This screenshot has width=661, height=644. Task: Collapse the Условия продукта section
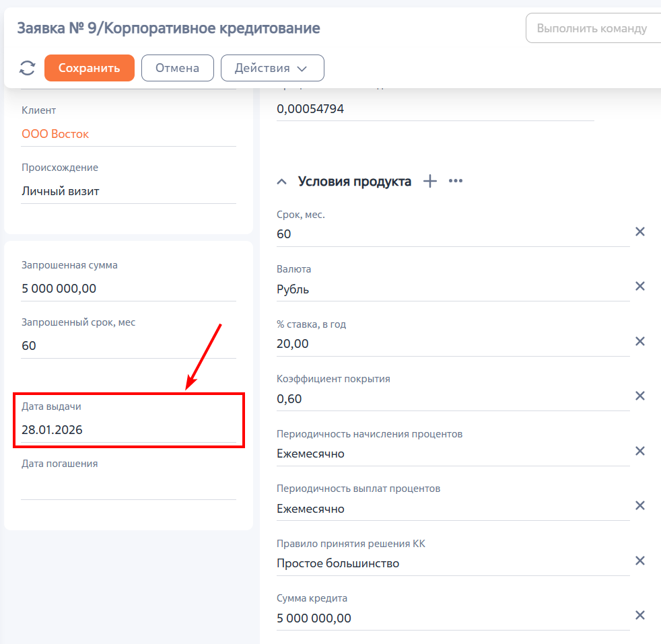281,182
